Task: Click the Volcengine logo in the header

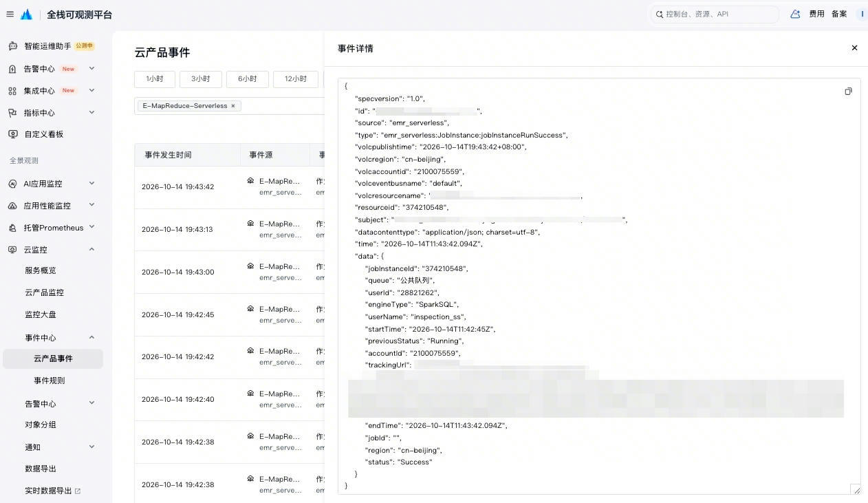Action: pyautogui.click(x=27, y=14)
